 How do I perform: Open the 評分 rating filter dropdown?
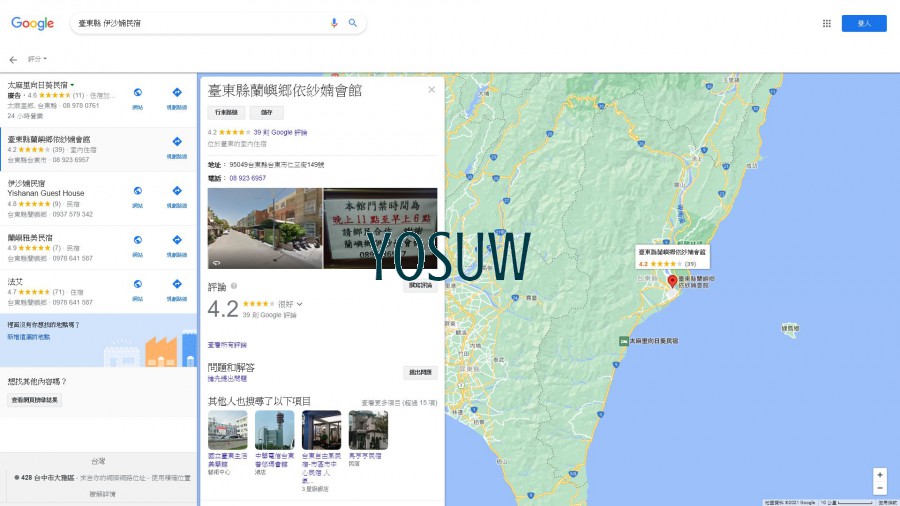(x=37, y=60)
